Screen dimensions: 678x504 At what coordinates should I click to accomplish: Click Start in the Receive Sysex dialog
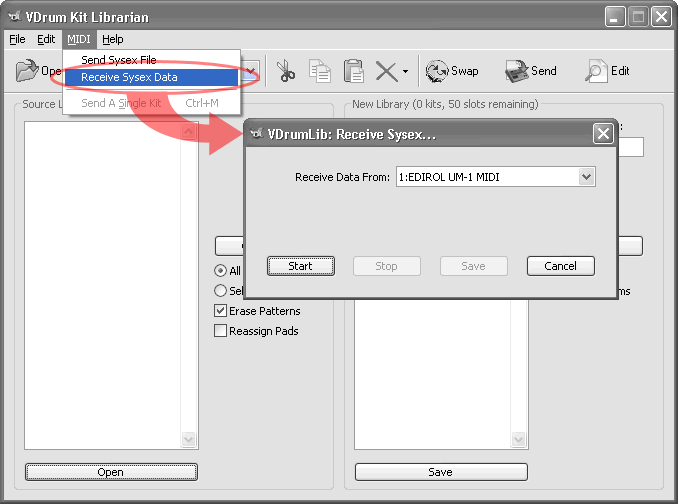tap(300, 266)
